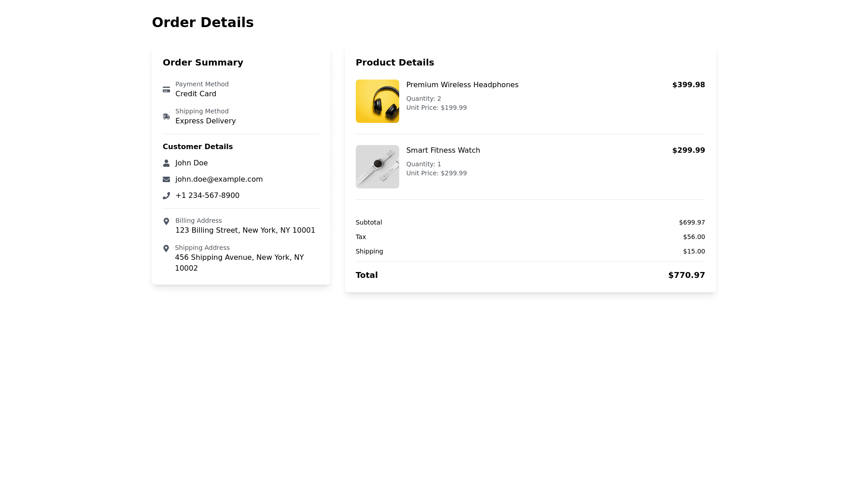The height and width of the screenshot is (488, 868).
Task: Open the headphones product thumbnail
Action: coord(377,101)
